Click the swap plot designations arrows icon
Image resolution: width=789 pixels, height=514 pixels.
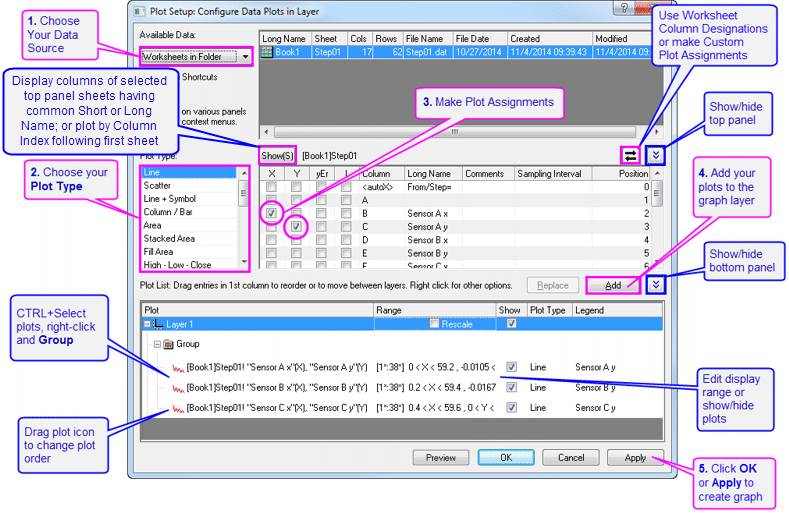pyautogui.click(x=631, y=156)
